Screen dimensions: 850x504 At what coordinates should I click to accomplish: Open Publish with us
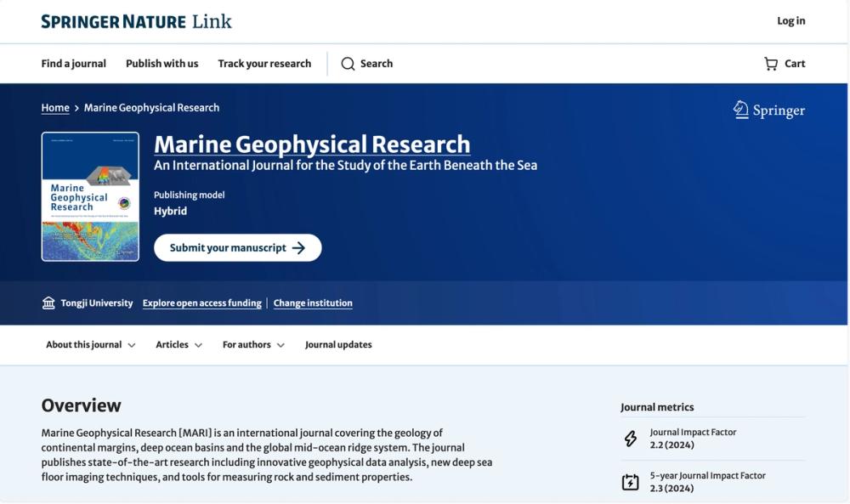162,64
